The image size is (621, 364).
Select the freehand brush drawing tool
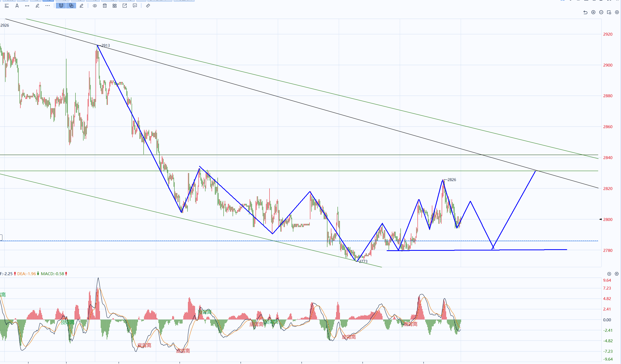(x=38, y=6)
